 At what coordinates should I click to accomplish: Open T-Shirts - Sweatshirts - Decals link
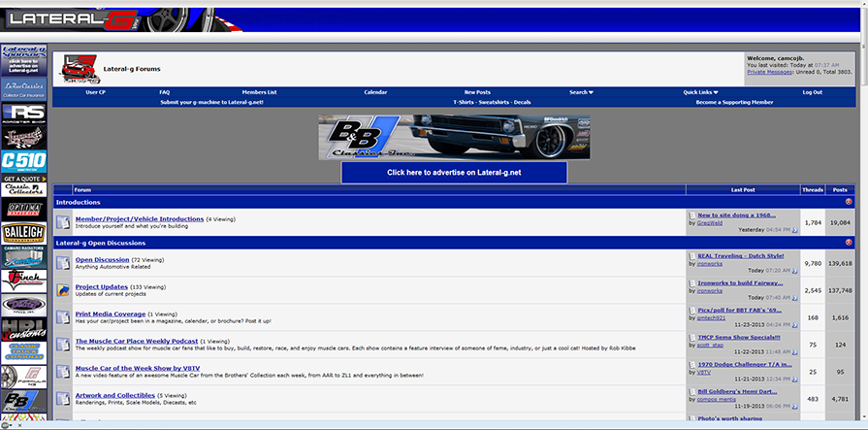pyautogui.click(x=492, y=102)
